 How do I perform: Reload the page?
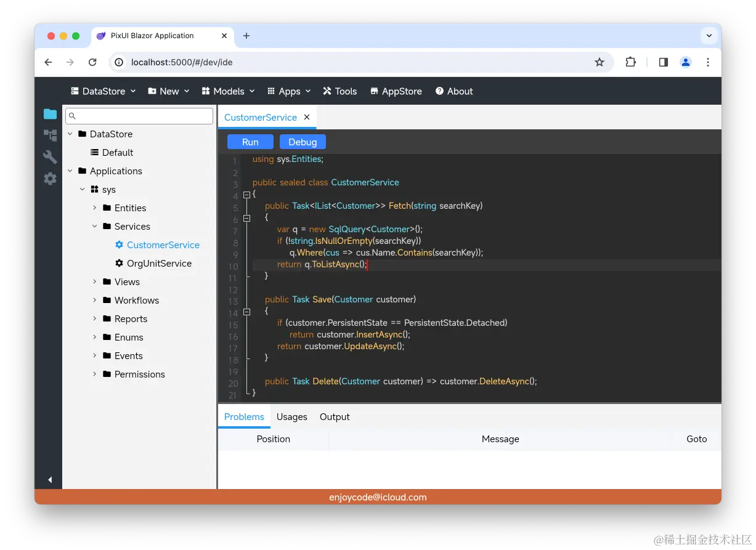pyautogui.click(x=92, y=62)
